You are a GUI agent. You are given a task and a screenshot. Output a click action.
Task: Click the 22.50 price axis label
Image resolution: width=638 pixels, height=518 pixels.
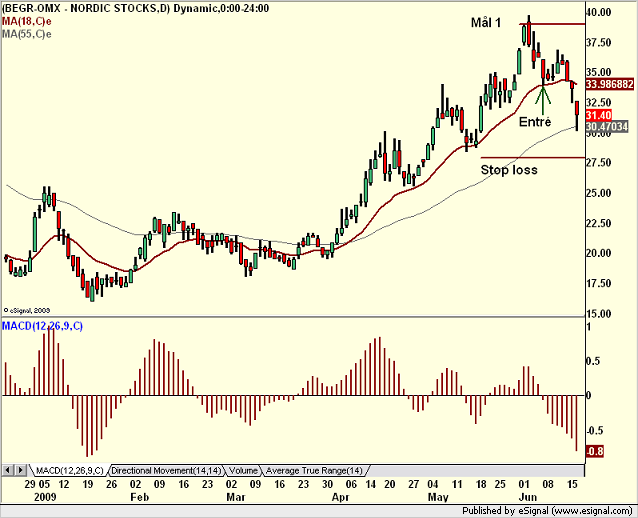coord(599,223)
